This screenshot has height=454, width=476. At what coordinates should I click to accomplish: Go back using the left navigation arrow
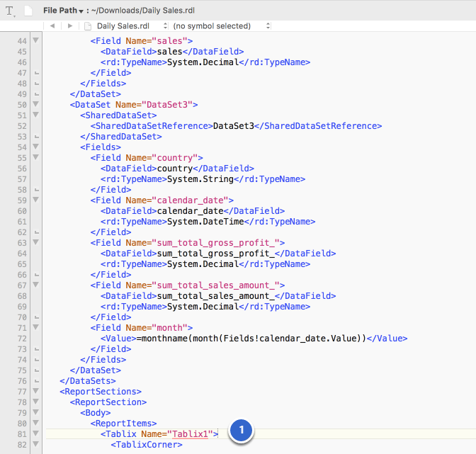[x=52, y=25]
